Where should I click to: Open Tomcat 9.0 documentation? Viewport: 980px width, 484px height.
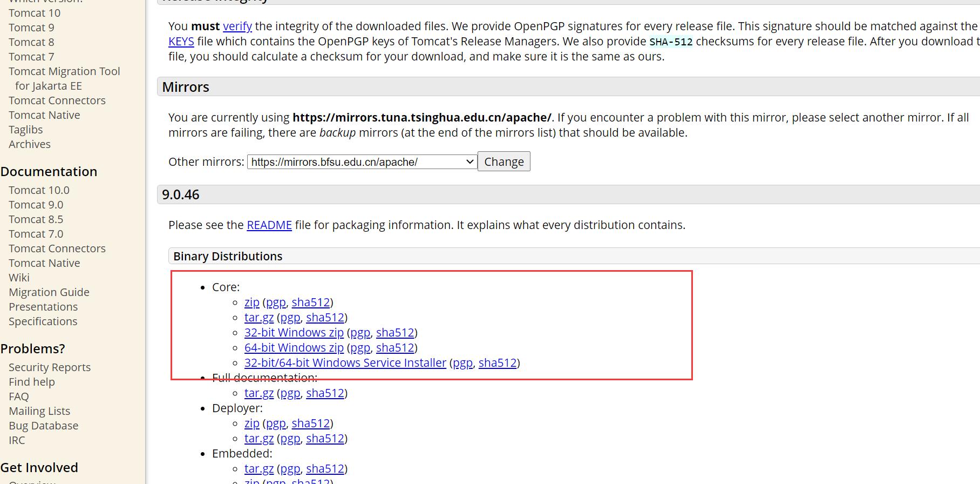point(36,205)
